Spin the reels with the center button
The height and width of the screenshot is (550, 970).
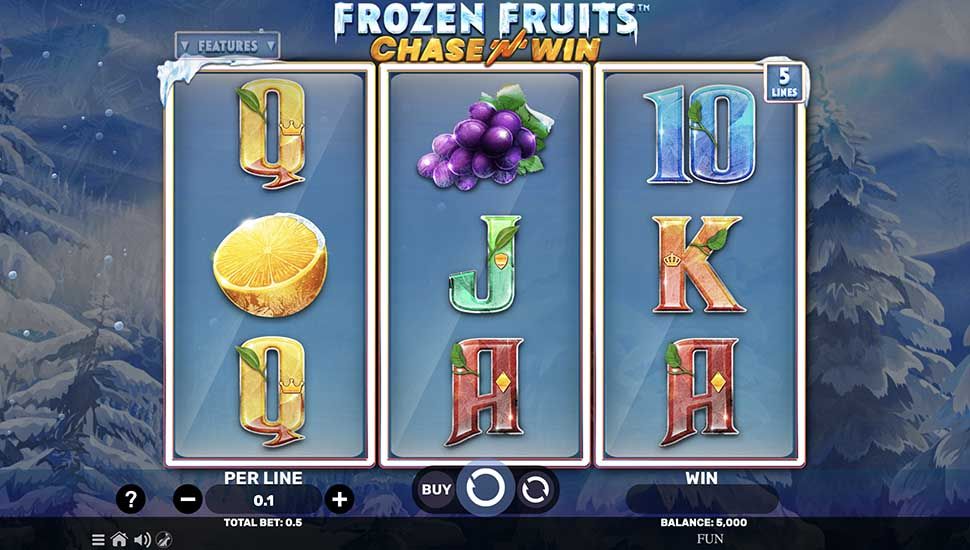pos(486,489)
